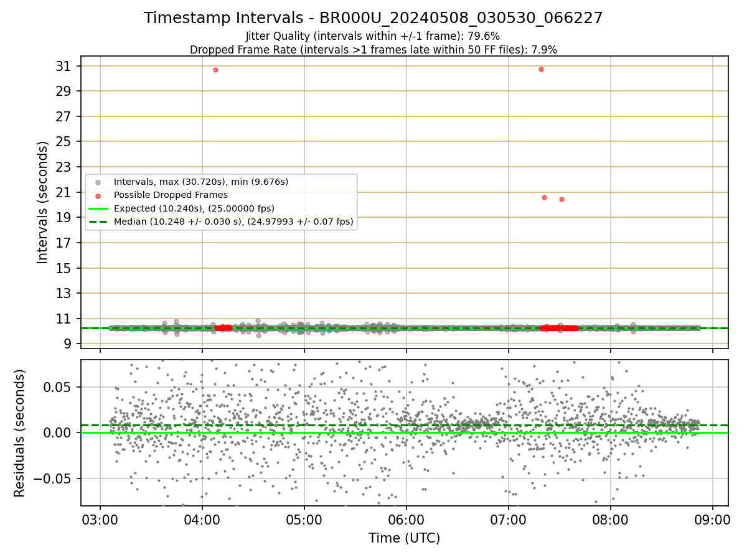The width and height of the screenshot is (747, 560).
Task: Click the "31" tick on the intervals axis
Action: tap(65, 66)
